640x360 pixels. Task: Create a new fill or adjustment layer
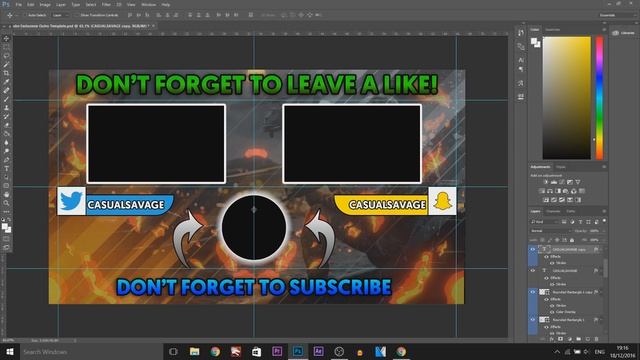coord(569,339)
